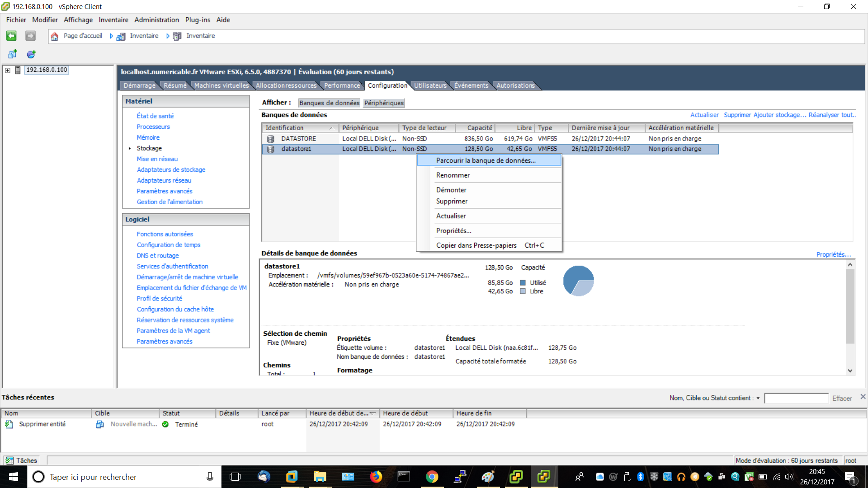Screen dimensions: 868x488
Task: Click the grey forward navigation arrow
Action: point(30,36)
